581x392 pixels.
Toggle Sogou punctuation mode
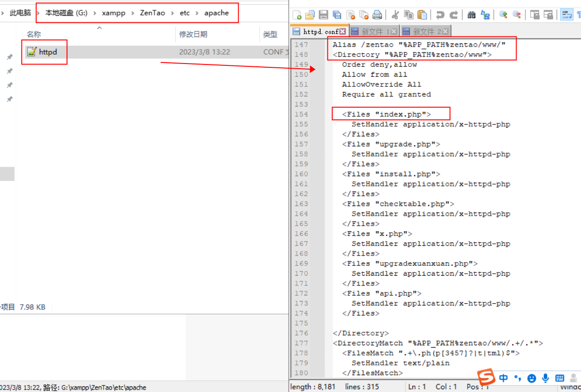517,378
